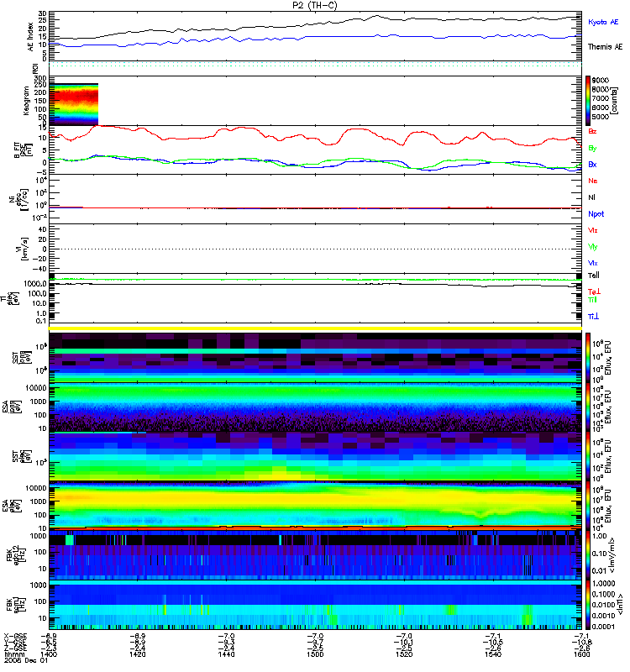Viewport: 630px width, 672px height.
Task: Click the 1540 time axis label
Action: (493, 654)
